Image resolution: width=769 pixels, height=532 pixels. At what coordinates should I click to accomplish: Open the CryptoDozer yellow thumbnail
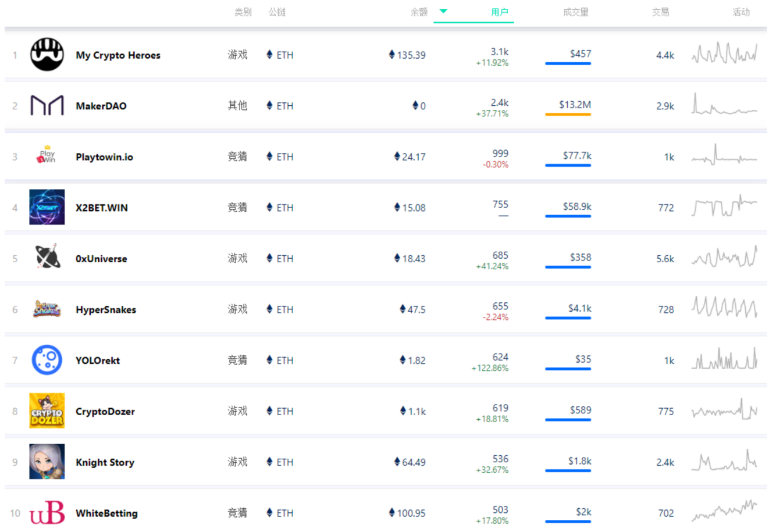(47, 411)
